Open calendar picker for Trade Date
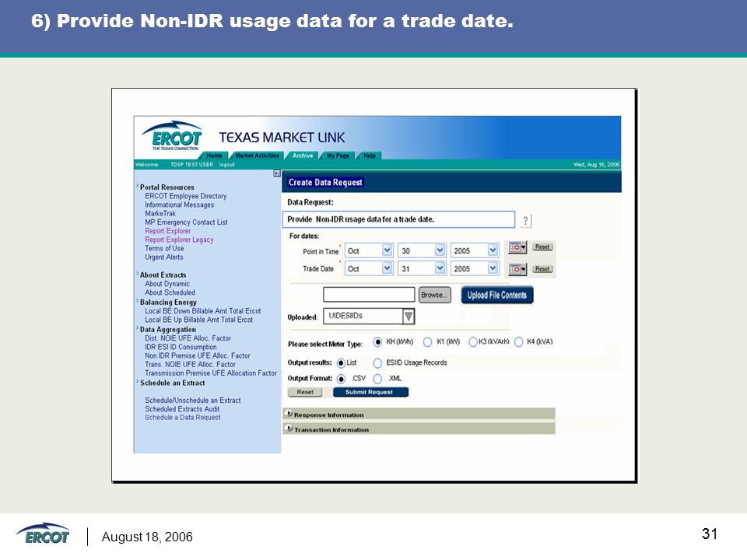The image size is (747, 560). coord(517,269)
